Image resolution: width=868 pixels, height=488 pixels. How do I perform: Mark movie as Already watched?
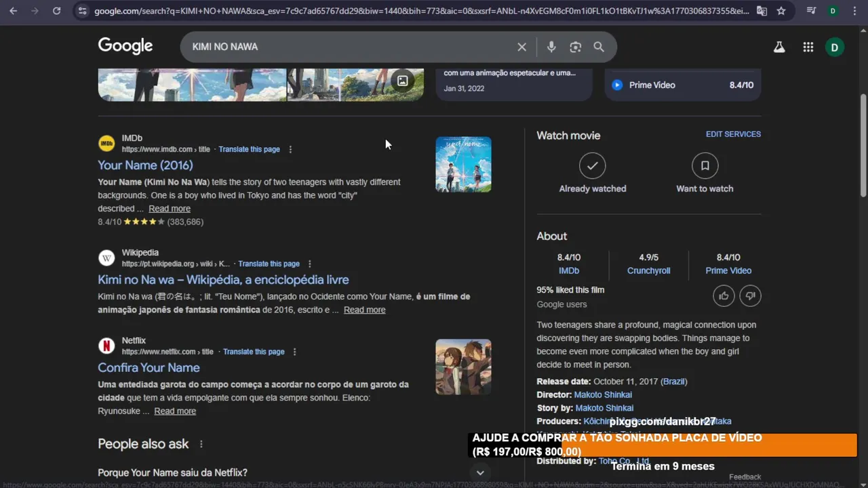(x=593, y=174)
